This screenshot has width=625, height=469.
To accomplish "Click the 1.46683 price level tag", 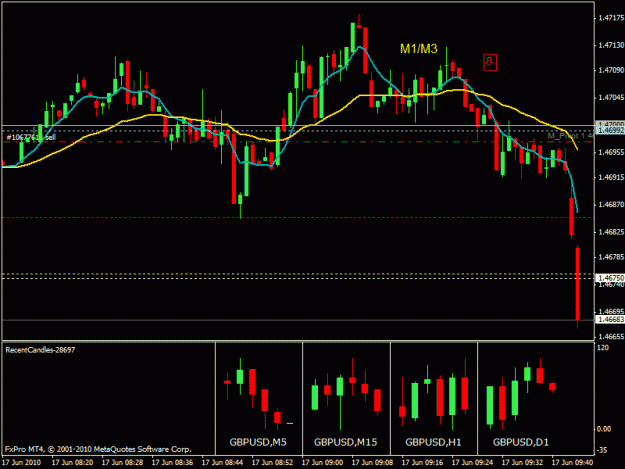I will 610,320.
